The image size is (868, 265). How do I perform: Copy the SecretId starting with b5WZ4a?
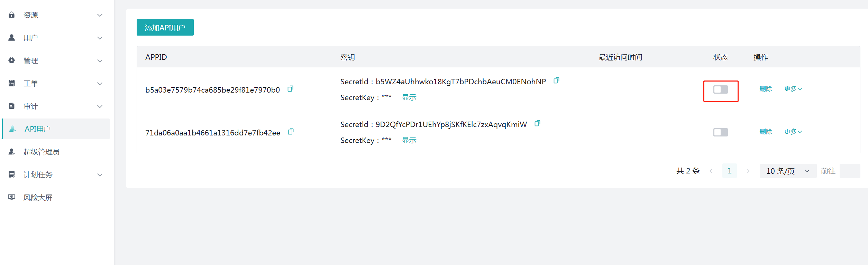tap(556, 81)
